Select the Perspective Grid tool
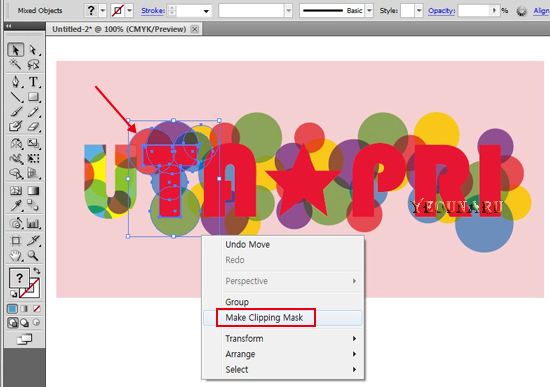Viewport: 550px width, 387px height. pos(33,173)
